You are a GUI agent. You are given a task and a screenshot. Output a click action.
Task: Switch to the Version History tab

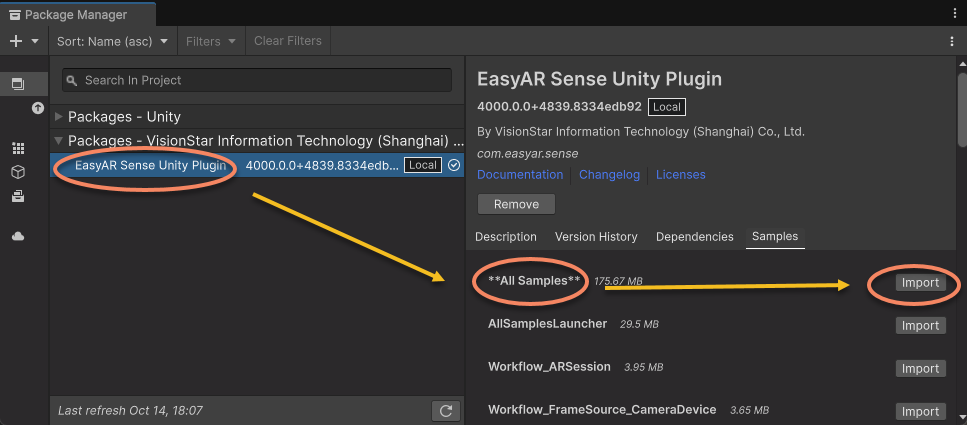point(596,237)
